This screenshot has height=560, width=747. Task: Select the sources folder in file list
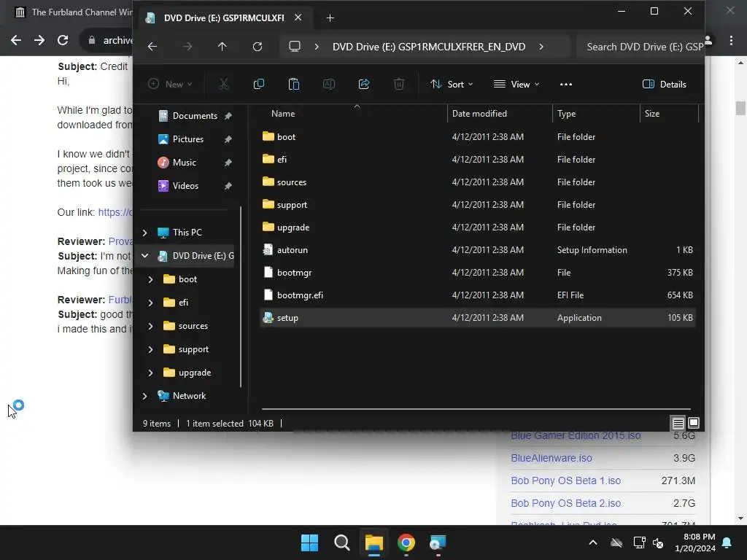coord(477,182)
